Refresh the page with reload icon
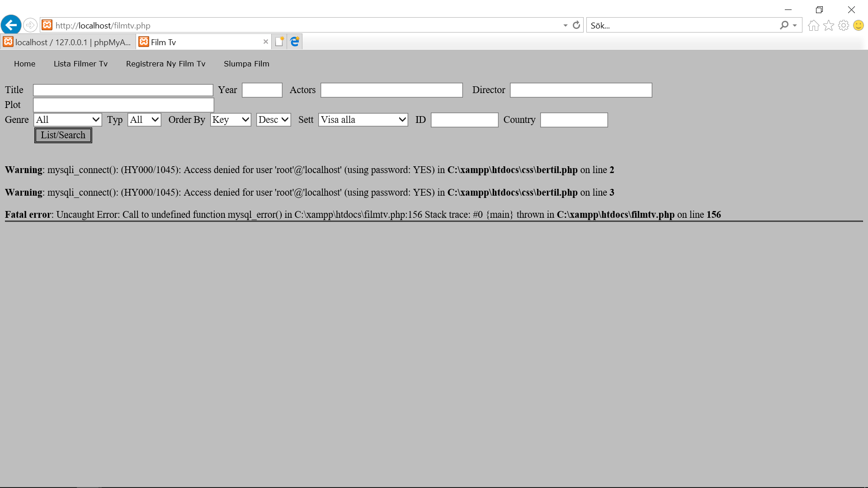The image size is (868, 488). (576, 25)
